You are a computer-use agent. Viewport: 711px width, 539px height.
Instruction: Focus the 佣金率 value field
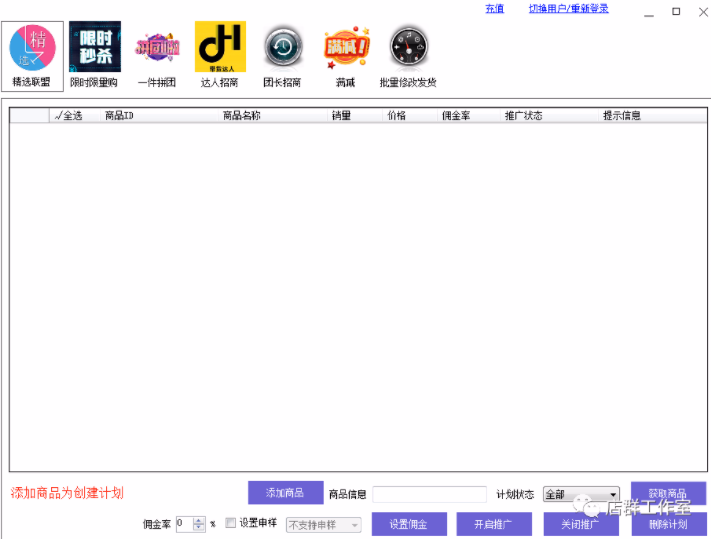tap(185, 524)
